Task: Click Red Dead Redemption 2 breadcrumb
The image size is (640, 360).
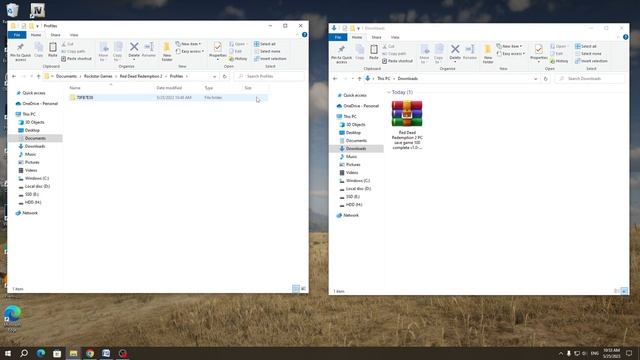Action: coord(141,76)
